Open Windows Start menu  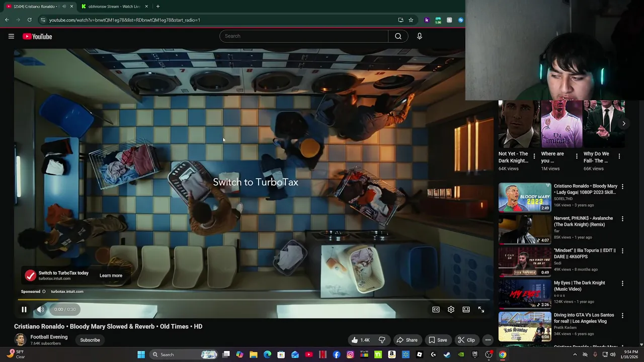(141, 354)
